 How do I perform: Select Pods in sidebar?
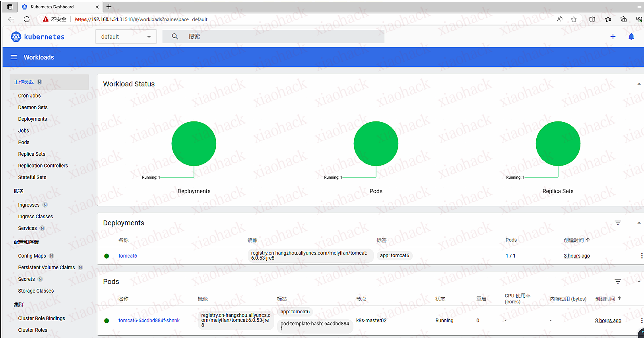tap(24, 142)
